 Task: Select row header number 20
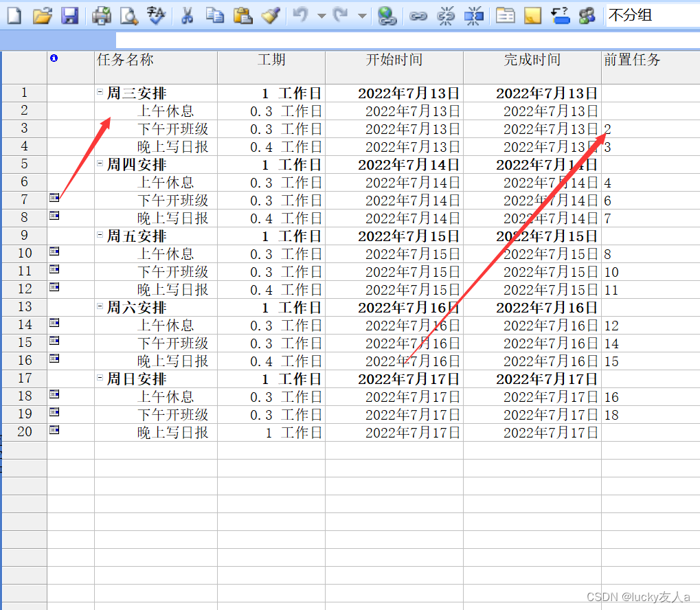click(x=25, y=432)
